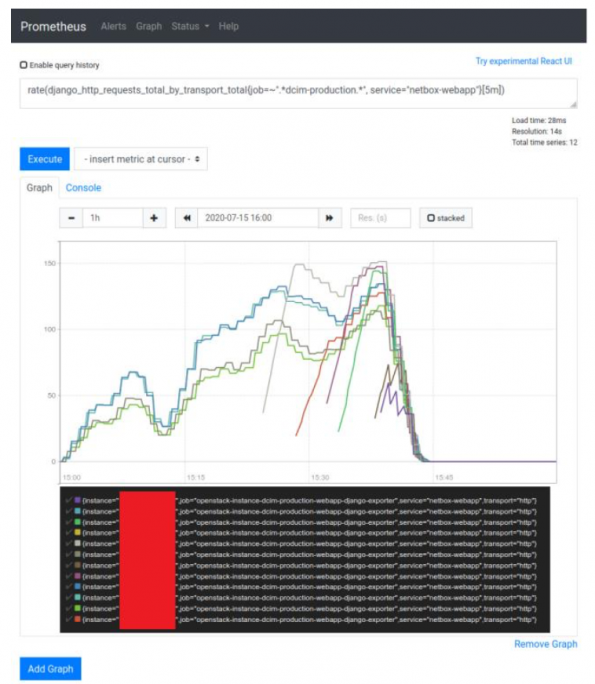Viewport: 595px width, 684px height.
Task: Click the 150 y-axis label
Action: (50, 263)
